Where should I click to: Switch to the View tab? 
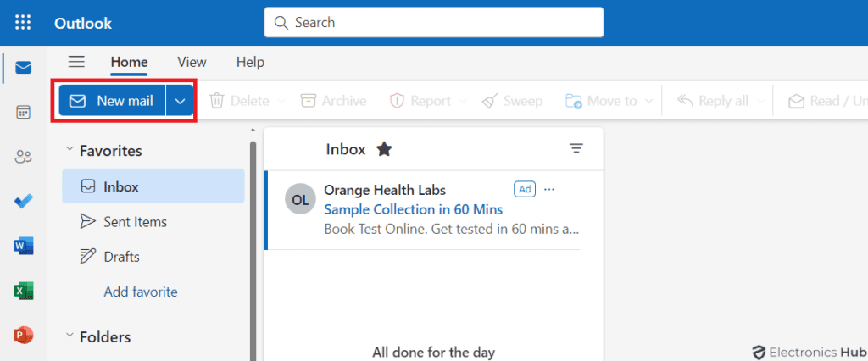pos(192,62)
